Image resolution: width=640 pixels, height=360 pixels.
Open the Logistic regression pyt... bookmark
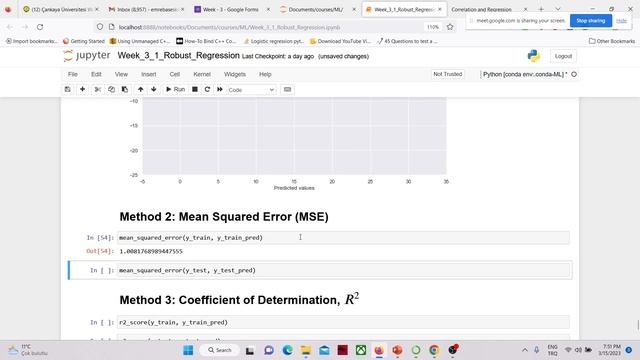click(x=273, y=41)
